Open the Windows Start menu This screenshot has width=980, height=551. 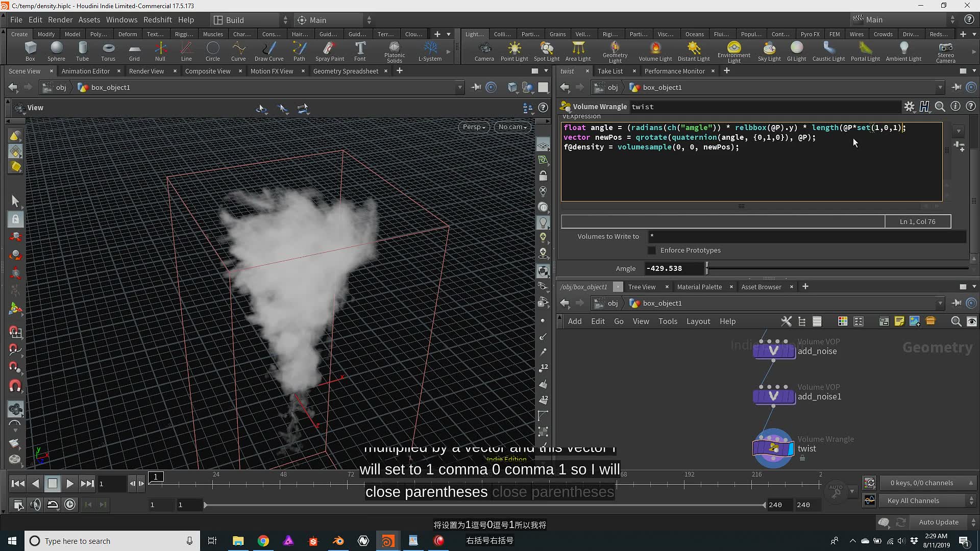[x=12, y=541]
